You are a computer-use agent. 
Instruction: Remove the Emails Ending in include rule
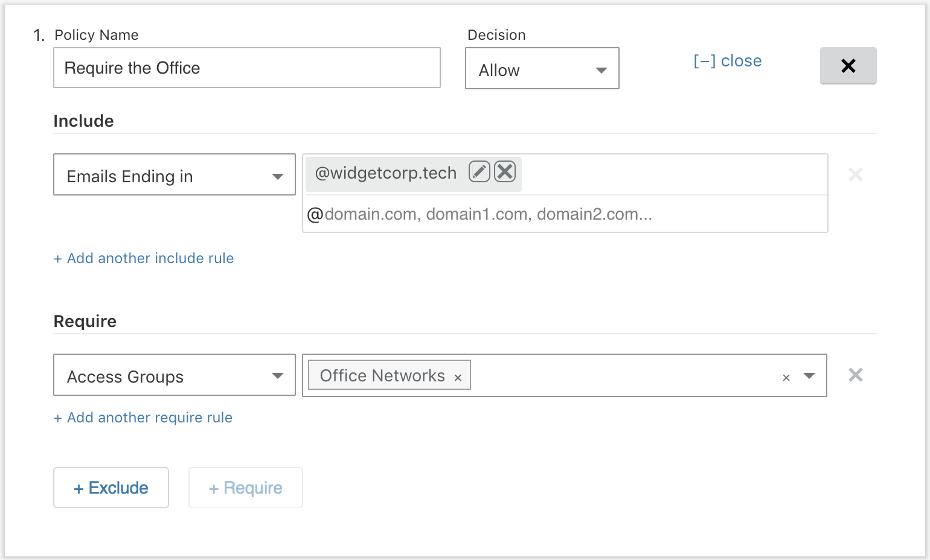click(x=856, y=175)
